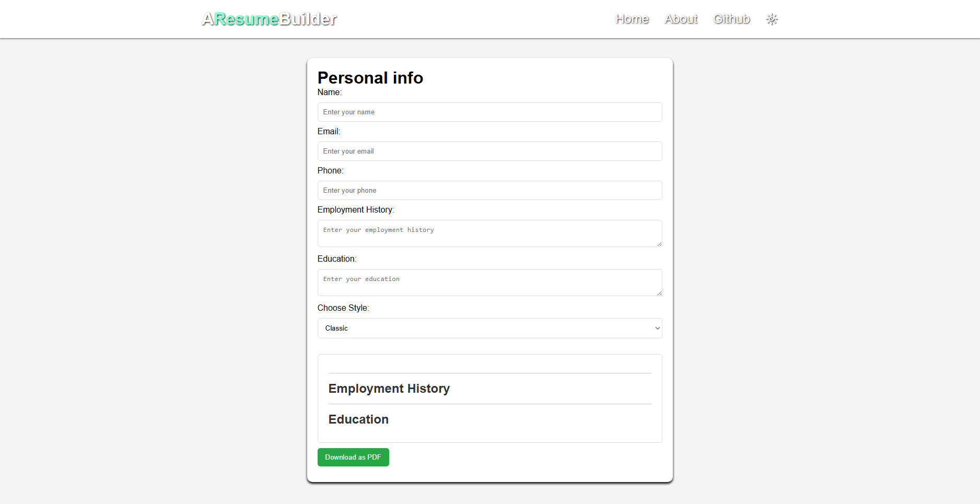Click the Education preview heading

pyautogui.click(x=358, y=419)
